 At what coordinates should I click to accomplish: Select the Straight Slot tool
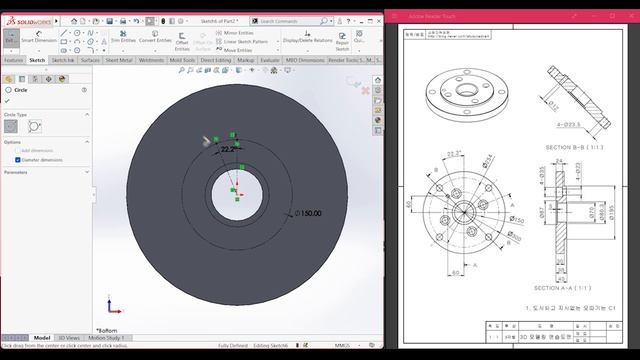64,50
